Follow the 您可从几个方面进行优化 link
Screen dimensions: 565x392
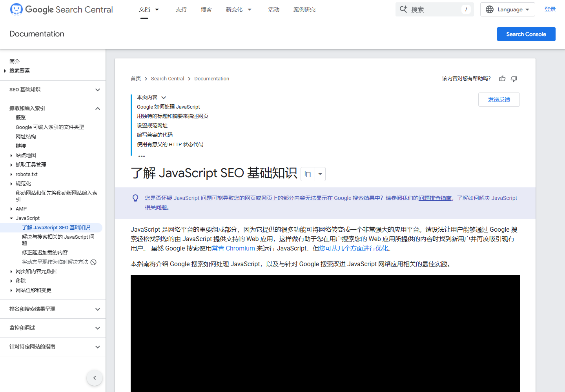[x=354, y=249]
